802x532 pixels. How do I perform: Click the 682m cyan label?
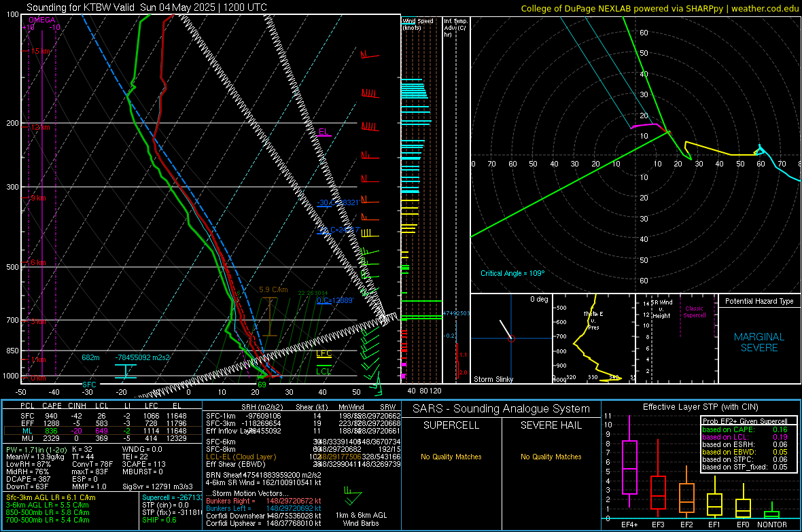(x=90, y=357)
